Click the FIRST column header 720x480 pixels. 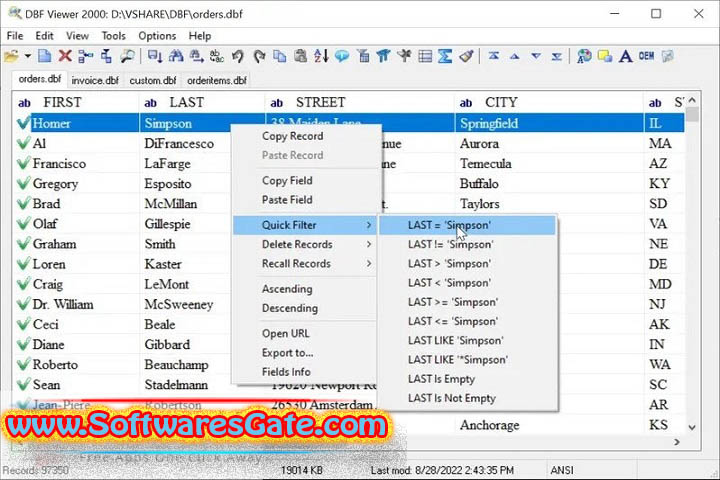[x=76, y=102]
